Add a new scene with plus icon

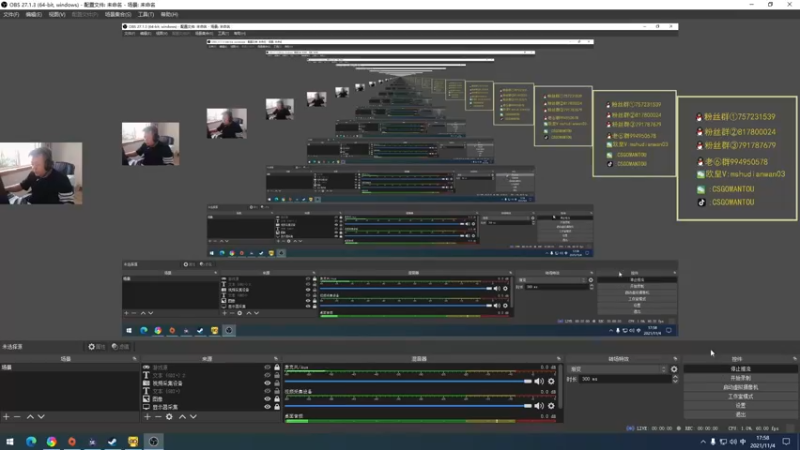coord(6,417)
